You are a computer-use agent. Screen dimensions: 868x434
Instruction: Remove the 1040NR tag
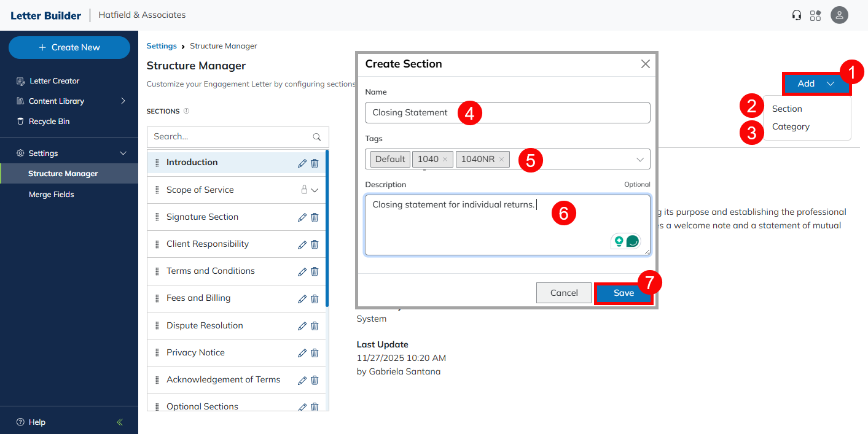pos(501,160)
